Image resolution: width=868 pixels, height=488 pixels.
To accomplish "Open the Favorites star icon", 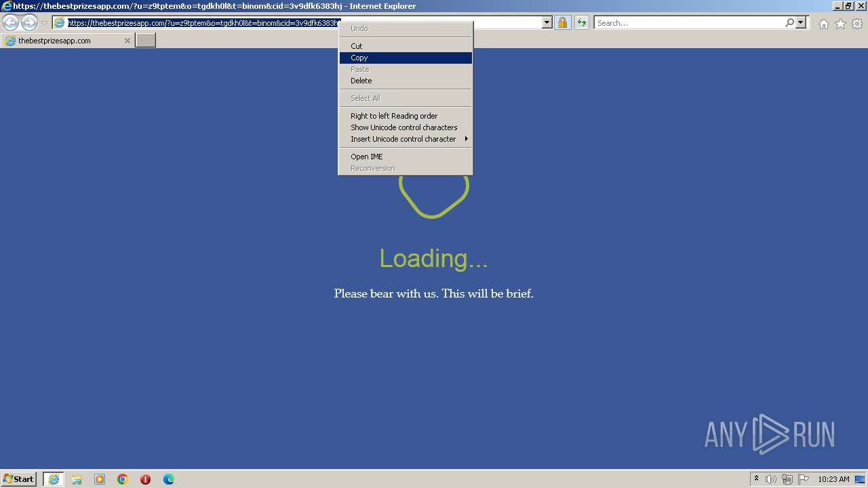I will 840,24.
